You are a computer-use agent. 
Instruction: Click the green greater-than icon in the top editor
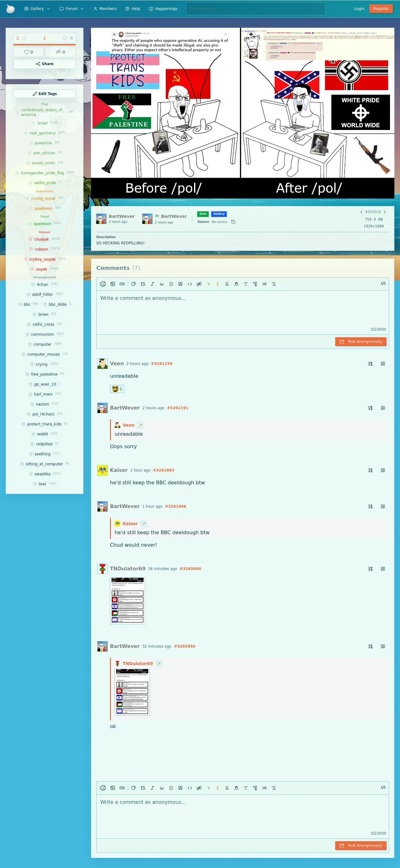coord(208,284)
